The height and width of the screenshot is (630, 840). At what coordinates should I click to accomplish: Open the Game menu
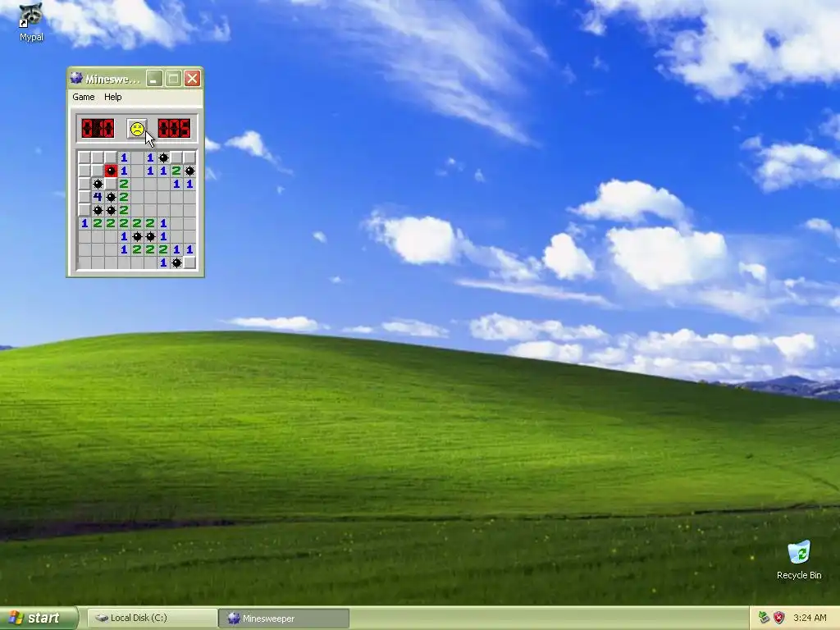(x=84, y=97)
